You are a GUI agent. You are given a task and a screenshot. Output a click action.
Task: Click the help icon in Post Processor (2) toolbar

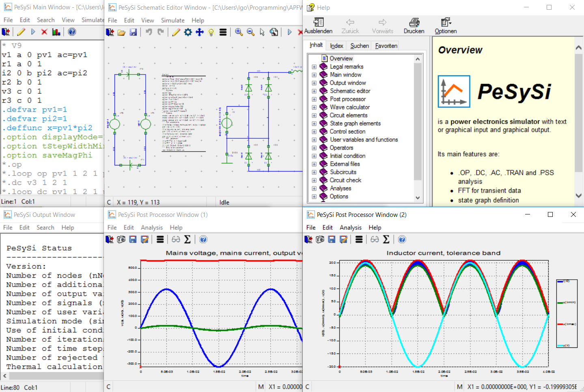click(x=402, y=240)
